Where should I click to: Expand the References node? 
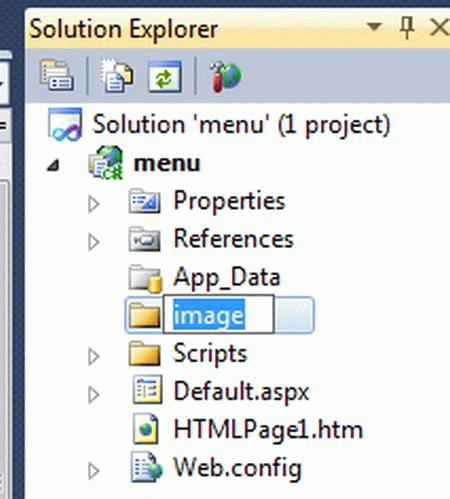click(x=94, y=242)
